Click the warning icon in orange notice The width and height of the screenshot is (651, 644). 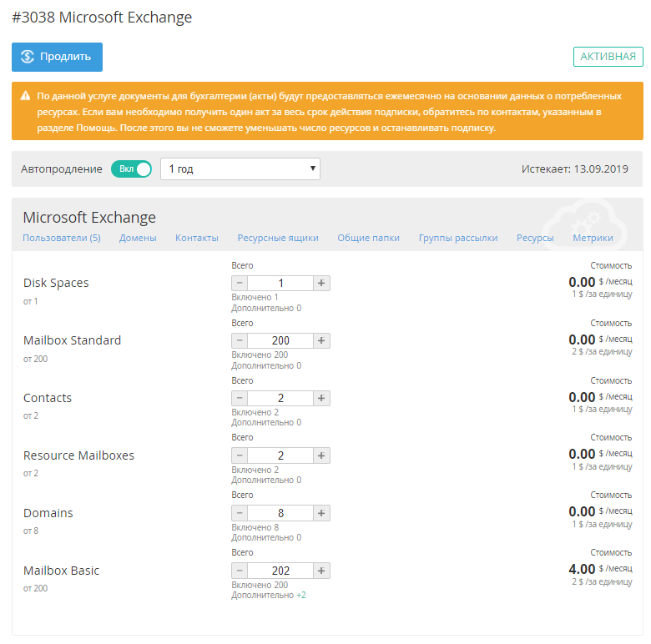click(25, 96)
